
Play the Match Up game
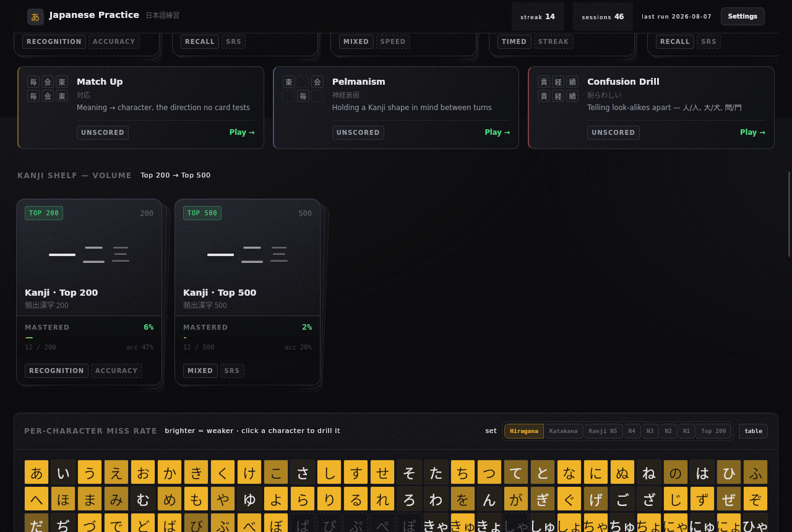tap(242, 132)
